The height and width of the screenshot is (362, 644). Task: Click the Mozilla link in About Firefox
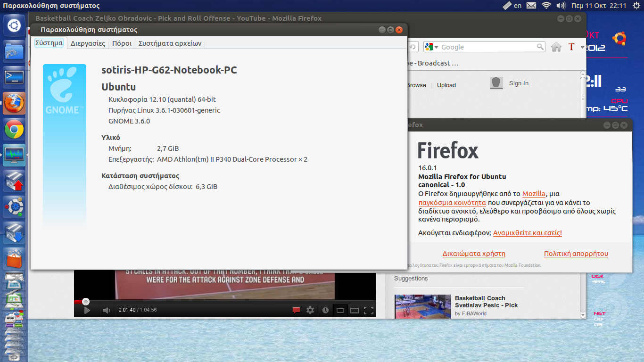tap(534, 194)
